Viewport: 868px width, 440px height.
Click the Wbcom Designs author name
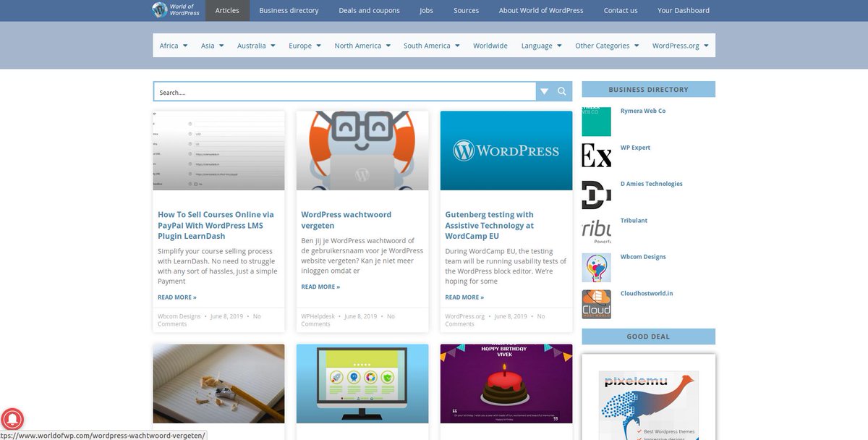pyautogui.click(x=179, y=316)
